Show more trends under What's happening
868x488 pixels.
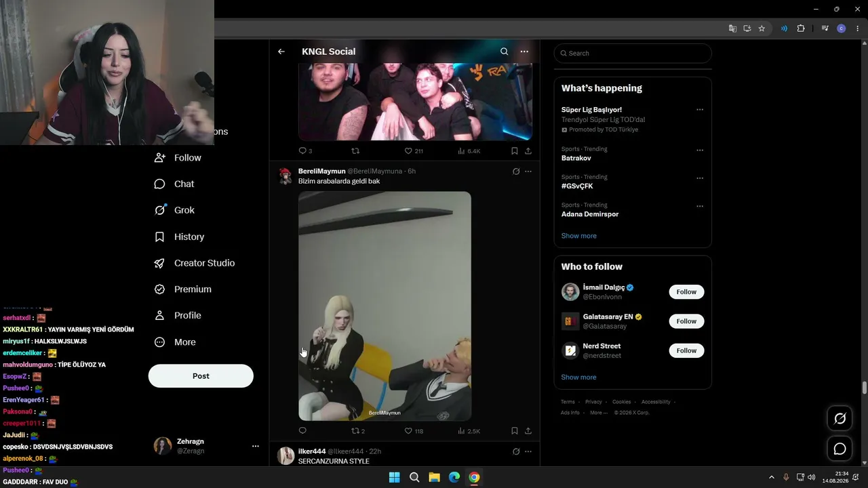coord(579,236)
